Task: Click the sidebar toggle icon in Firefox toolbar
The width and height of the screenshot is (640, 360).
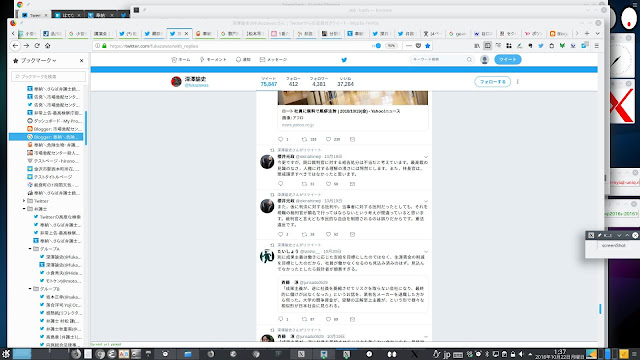Action: 487,46
